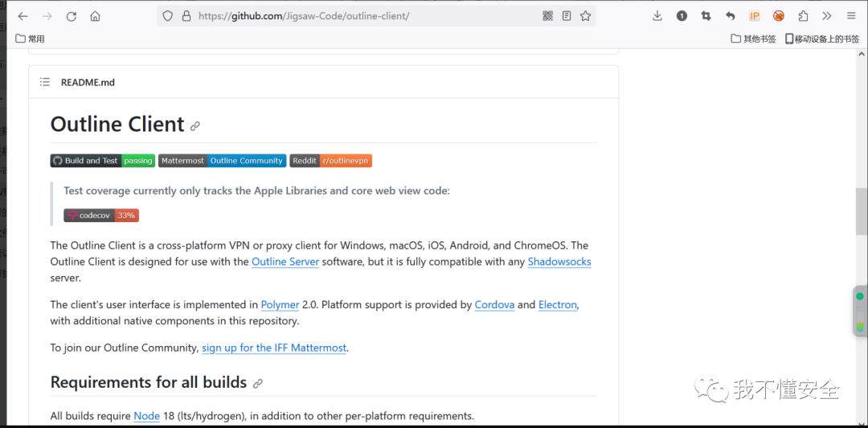Click the page vertical scrollbar thumb
Viewport: 868px width, 428px height.
861,212
